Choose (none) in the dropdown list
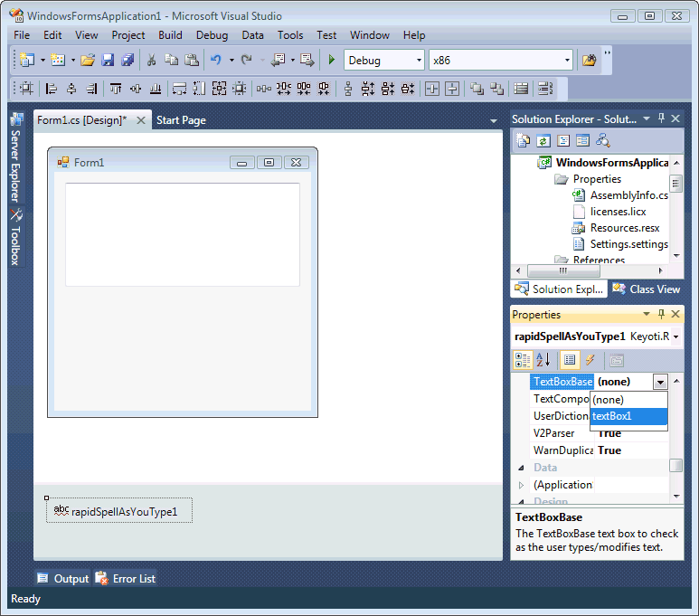 coord(628,400)
